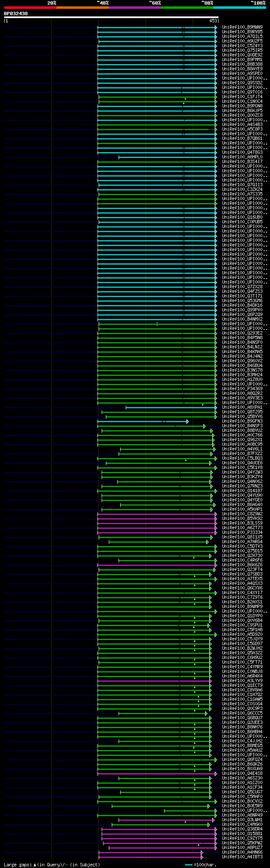Click the UniRef100_B9GFN3 entry
Screen dimensions: 270x868
pos(242,421)
